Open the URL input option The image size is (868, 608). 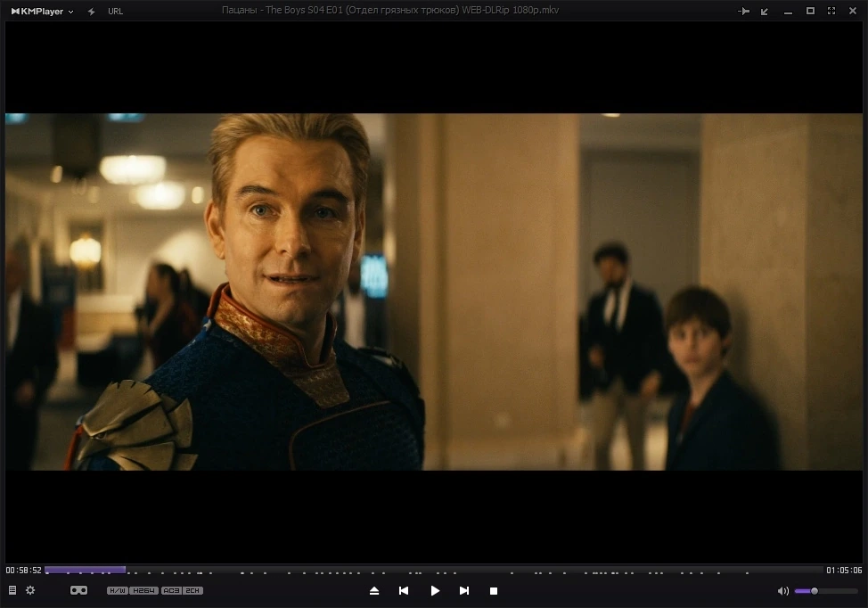116,11
